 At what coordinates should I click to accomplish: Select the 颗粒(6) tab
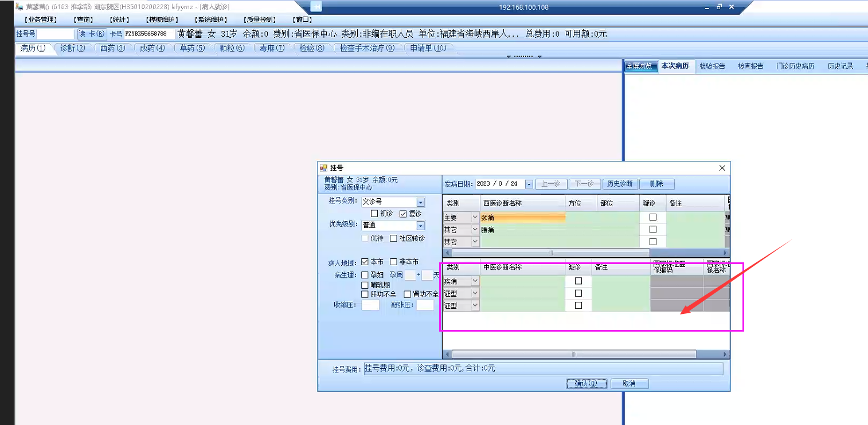tap(232, 48)
